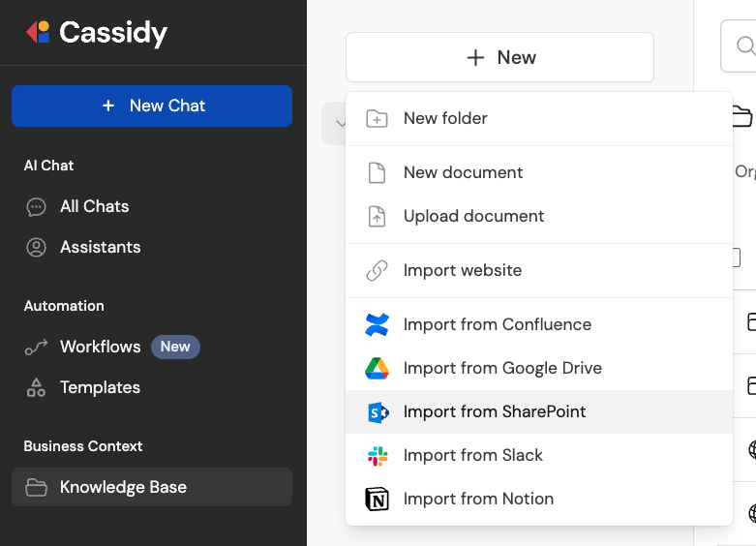Screen dimensions: 756x546
Task: Select Upload document
Action: click(x=539, y=216)
